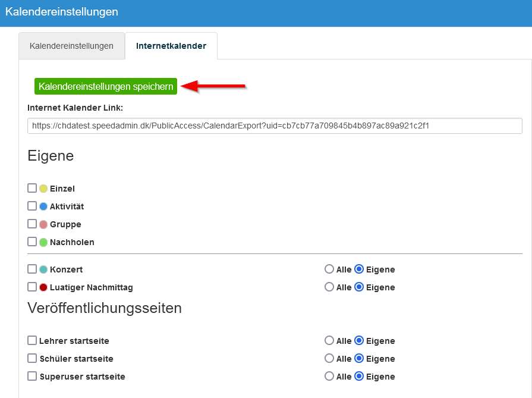Click the yellow Einzel color dot
The image size is (532, 398).
pyautogui.click(x=43, y=189)
